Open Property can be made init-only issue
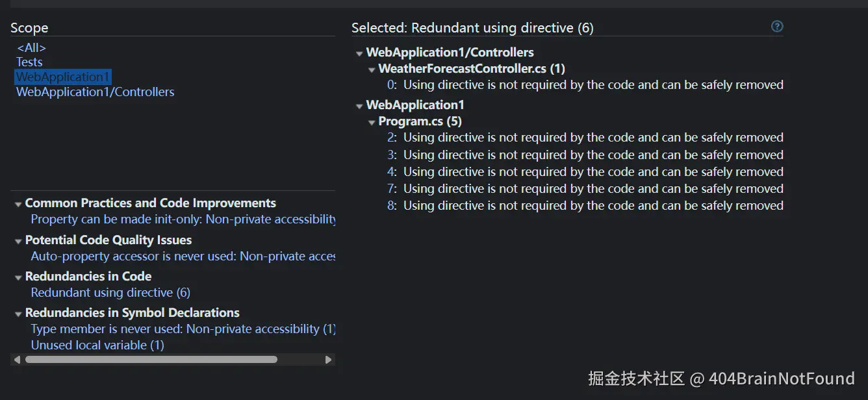This screenshot has height=400, width=868. (182, 219)
